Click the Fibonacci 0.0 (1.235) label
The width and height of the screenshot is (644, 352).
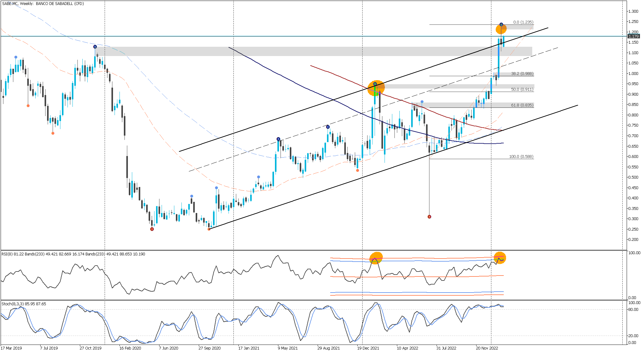pyautogui.click(x=523, y=22)
